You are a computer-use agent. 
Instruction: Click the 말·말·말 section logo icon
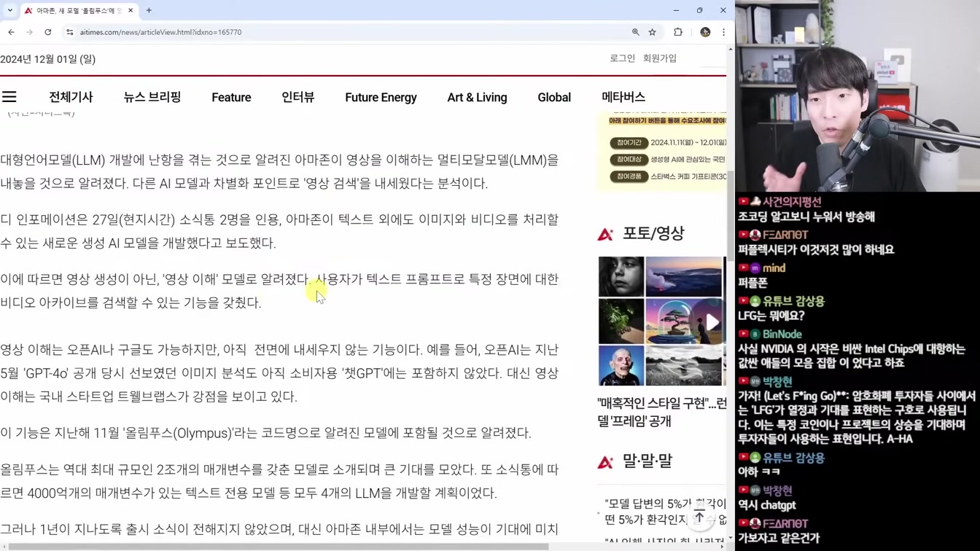[605, 461]
